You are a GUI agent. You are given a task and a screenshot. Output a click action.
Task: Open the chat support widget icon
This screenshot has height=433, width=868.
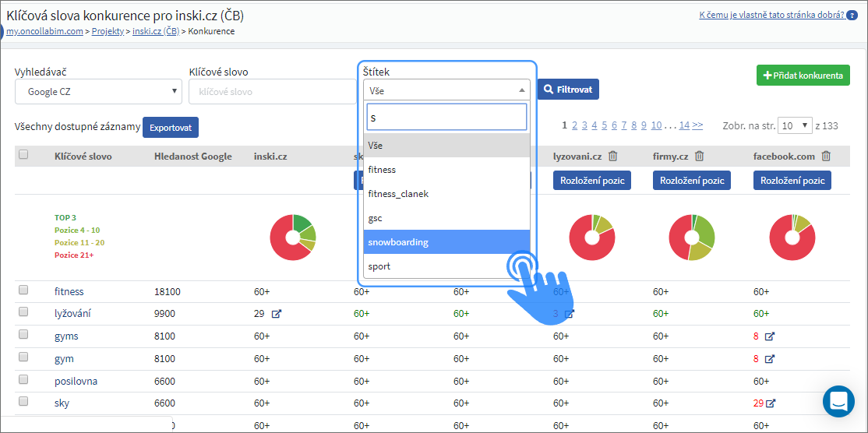coord(838,402)
